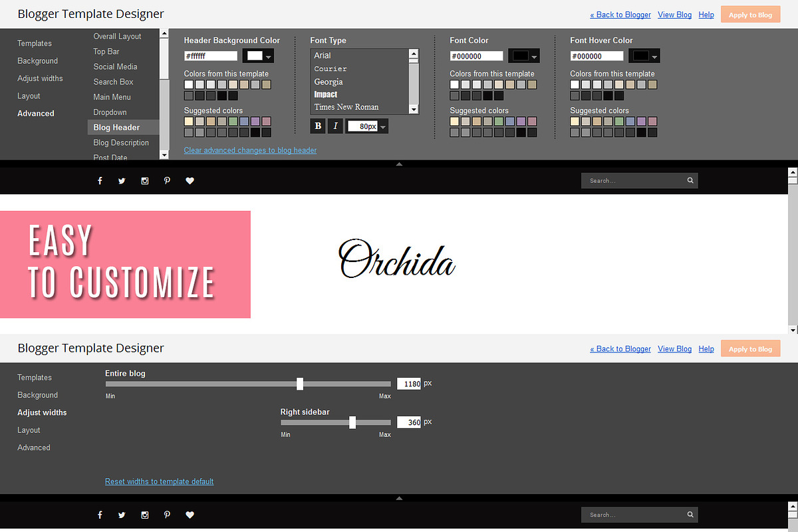
Task: Click Reset widths to template default link
Action: coord(160,481)
